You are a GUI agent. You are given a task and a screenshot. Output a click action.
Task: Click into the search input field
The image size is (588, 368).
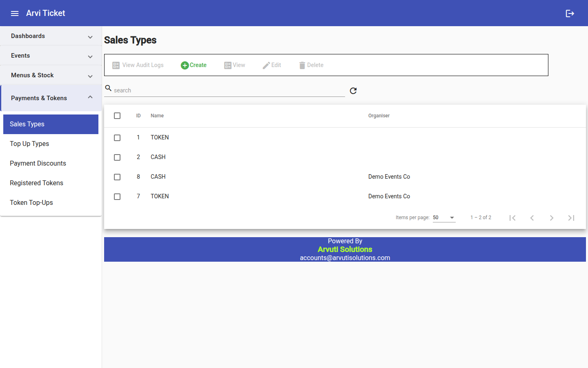pos(229,90)
